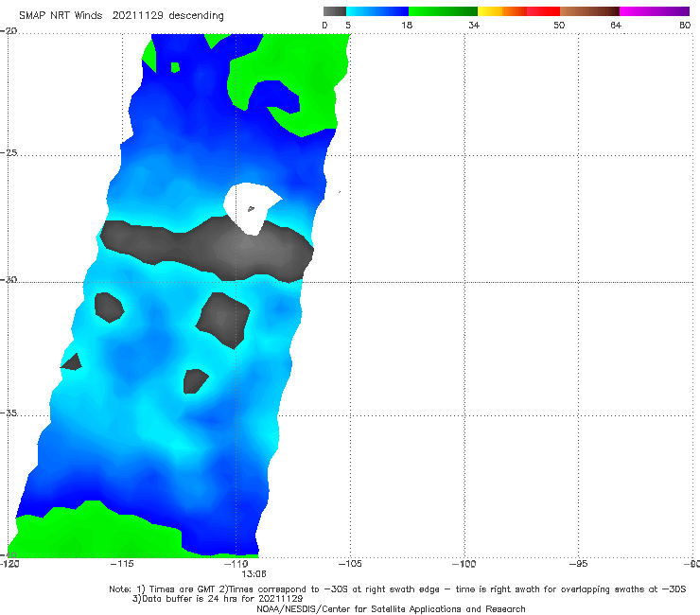Viewport: 700px width, 615px height.
Task: Click the longitude label '-110'
Action: pos(236,564)
